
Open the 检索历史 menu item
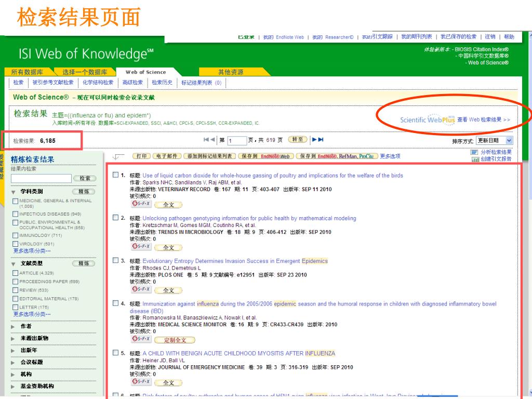[162, 83]
